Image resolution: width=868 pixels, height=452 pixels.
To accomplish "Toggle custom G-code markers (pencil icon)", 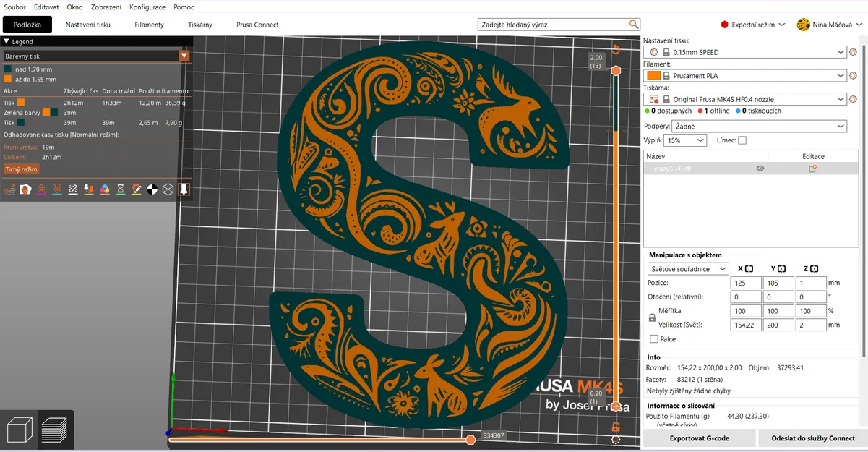I will pos(137,189).
